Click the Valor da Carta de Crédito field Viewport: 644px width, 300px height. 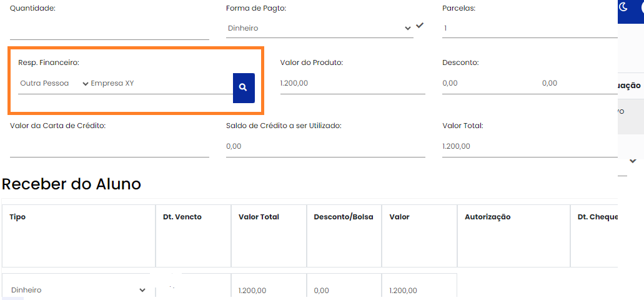pos(109,146)
